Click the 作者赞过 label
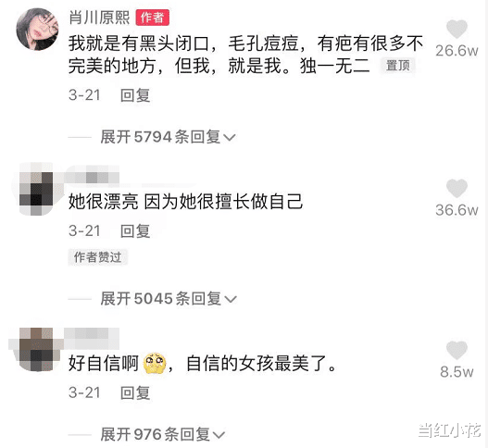Screen dimensions: 488x448 point(98,257)
